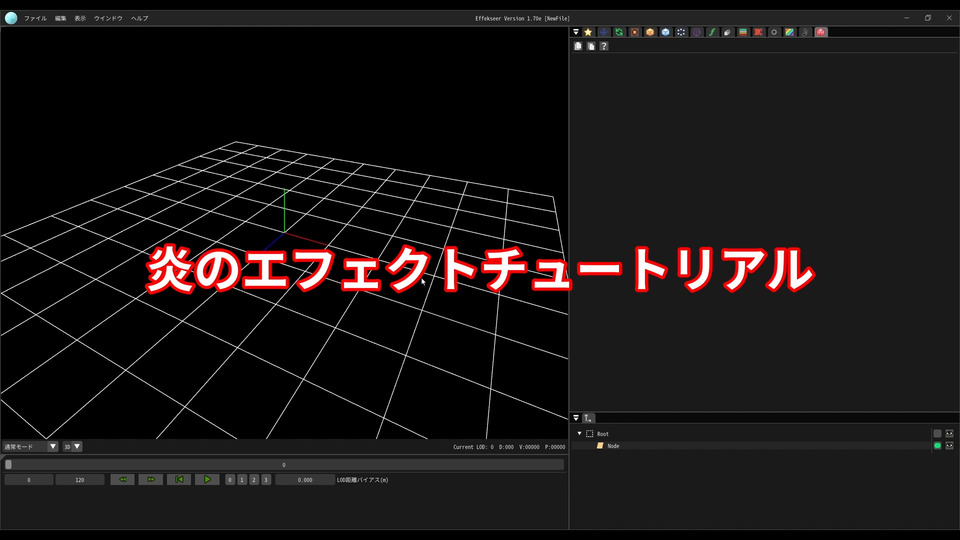The image size is (960, 540).
Task: Open the blue cross-arrows position tab
Action: click(603, 32)
